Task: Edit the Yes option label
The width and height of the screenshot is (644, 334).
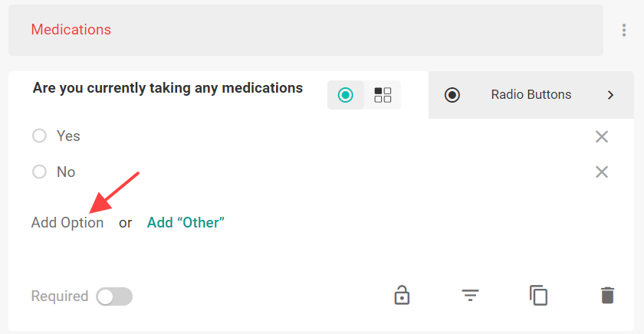Action: pos(68,136)
